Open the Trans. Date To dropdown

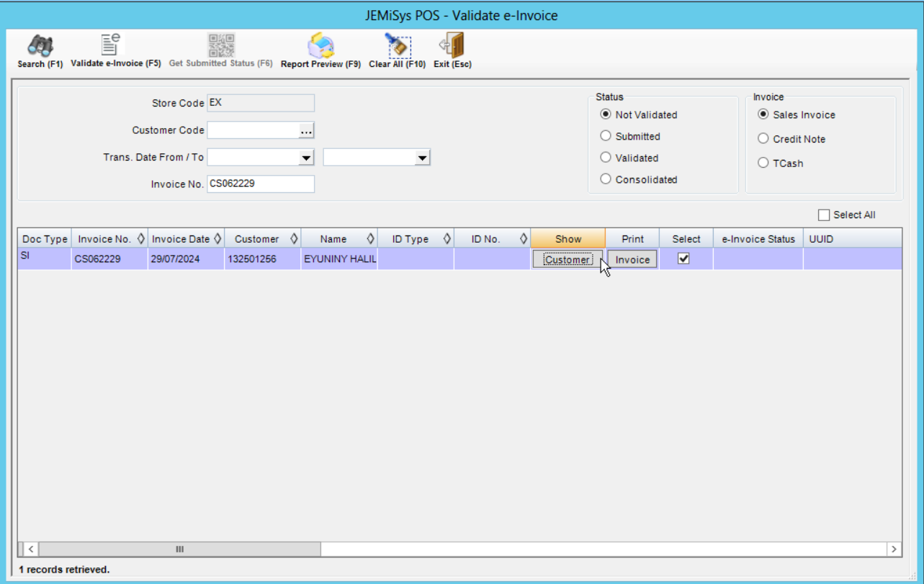[423, 157]
